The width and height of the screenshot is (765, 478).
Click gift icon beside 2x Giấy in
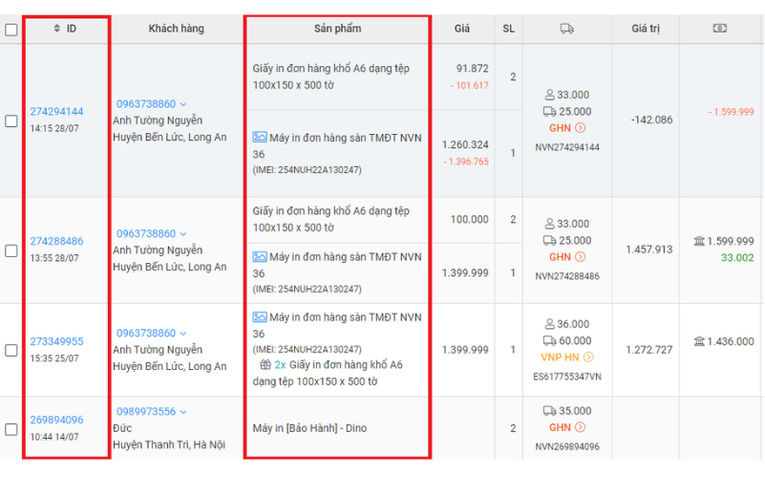(x=265, y=364)
